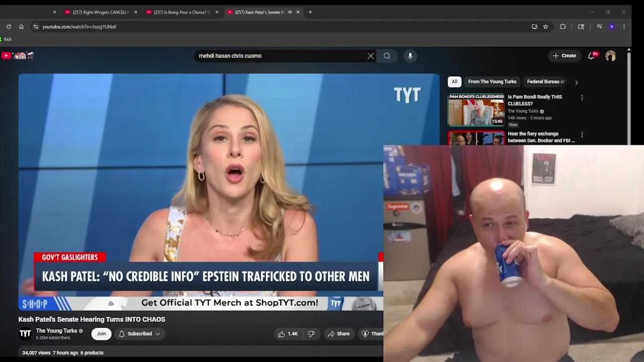Open options menu for fiery exchange video
Image resolution: width=644 pixels, height=362 pixels.
582,135
